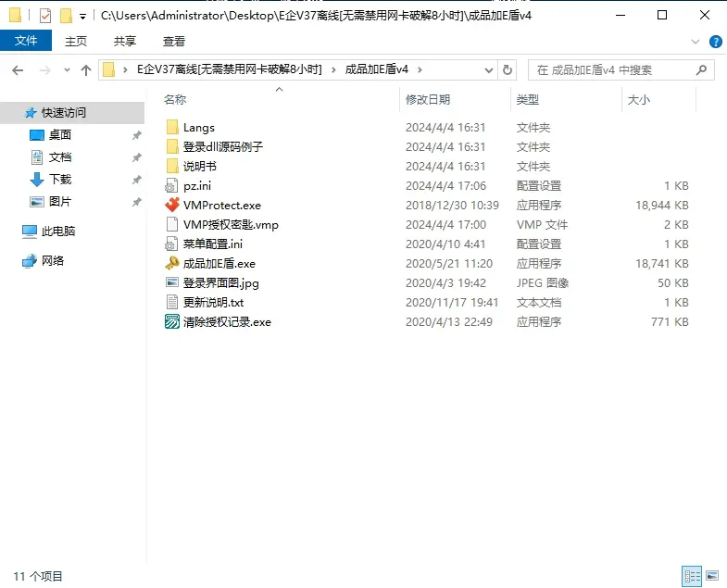Open 文档 in the sidebar
The height and width of the screenshot is (588, 727).
(60, 157)
